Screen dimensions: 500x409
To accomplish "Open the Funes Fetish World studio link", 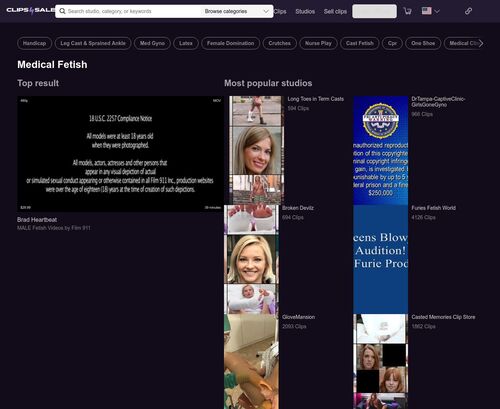I will pos(433,208).
